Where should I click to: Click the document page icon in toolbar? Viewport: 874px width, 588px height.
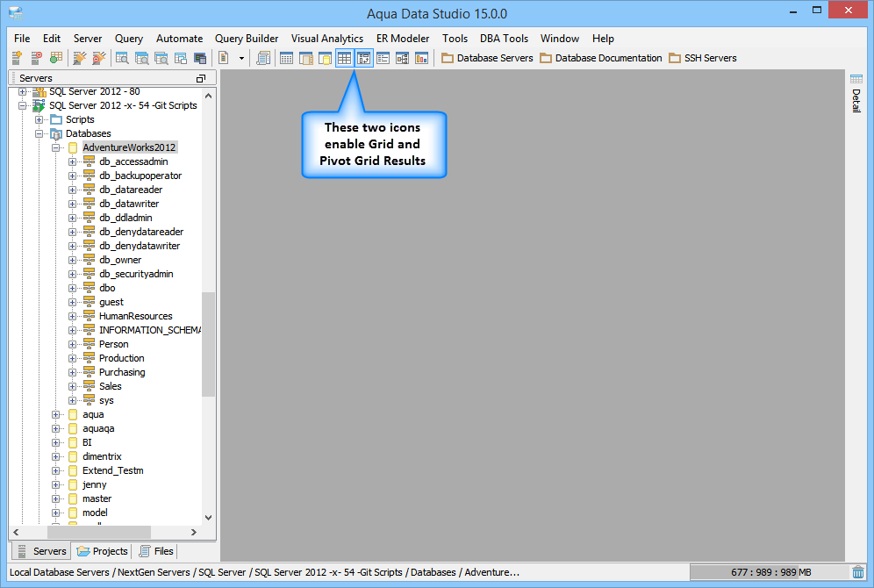(224, 57)
